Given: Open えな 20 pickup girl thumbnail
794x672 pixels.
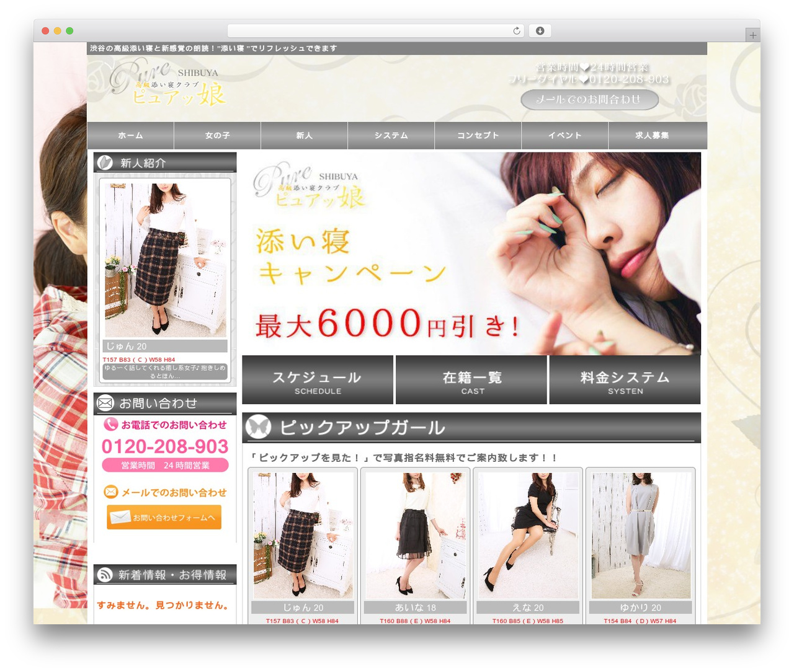Looking at the screenshot, I should tap(528, 536).
